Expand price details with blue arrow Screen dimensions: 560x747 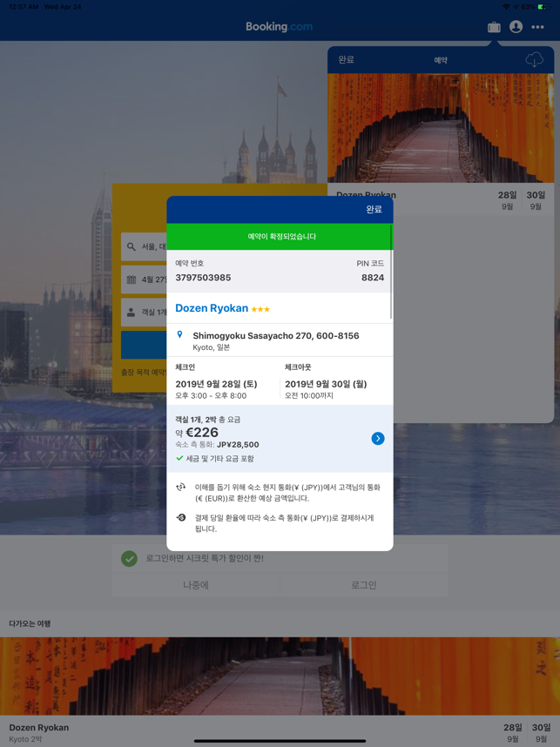(377, 439)
